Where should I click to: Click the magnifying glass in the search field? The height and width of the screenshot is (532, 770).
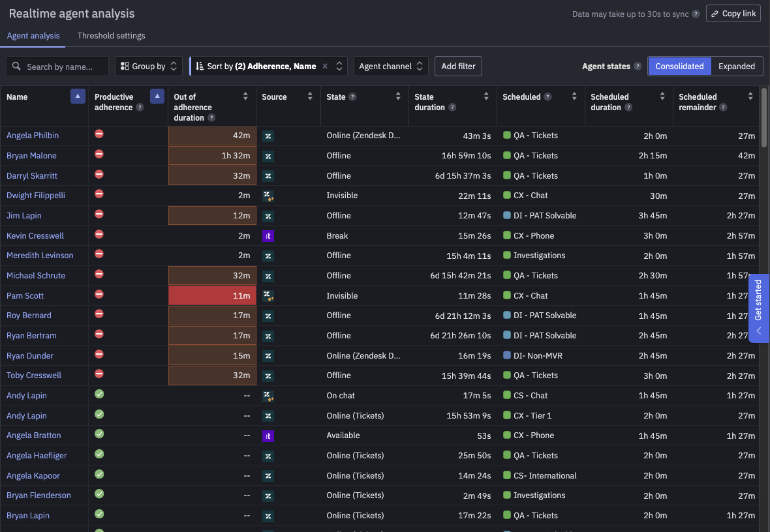point(16,66)
